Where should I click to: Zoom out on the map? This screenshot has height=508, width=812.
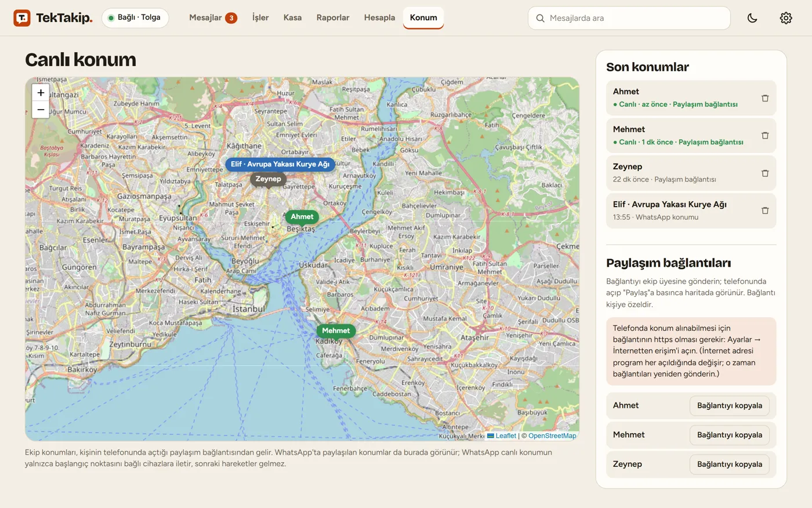[x=41, y=109]
